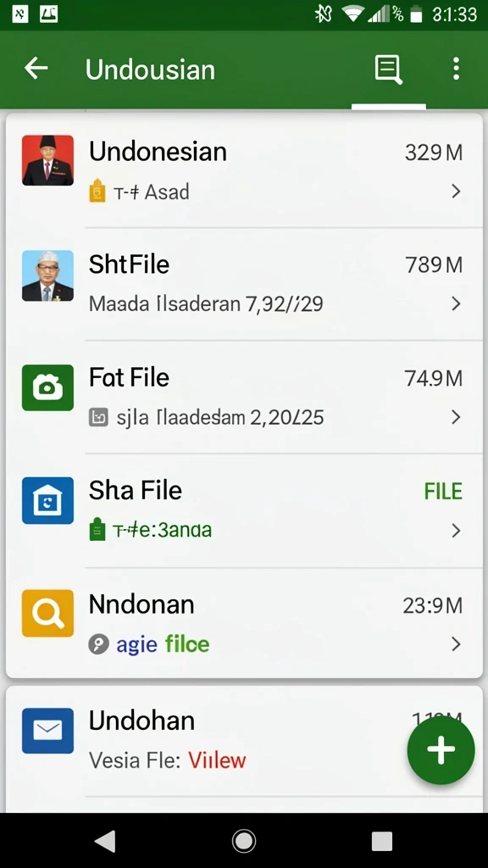Tap the blue envelope icon for Undohan
This screenshot has width=488, height=868.
(47, 731)
